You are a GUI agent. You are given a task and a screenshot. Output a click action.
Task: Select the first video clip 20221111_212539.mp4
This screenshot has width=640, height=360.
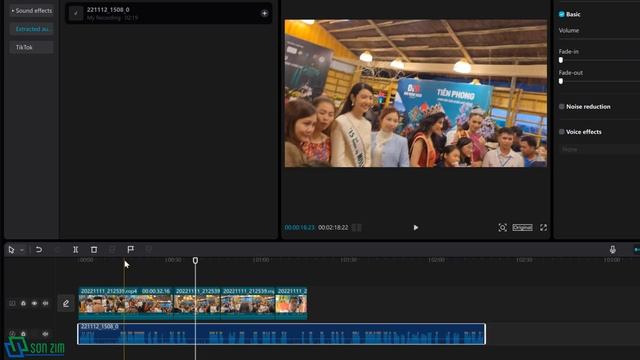[x=126, y=303]
